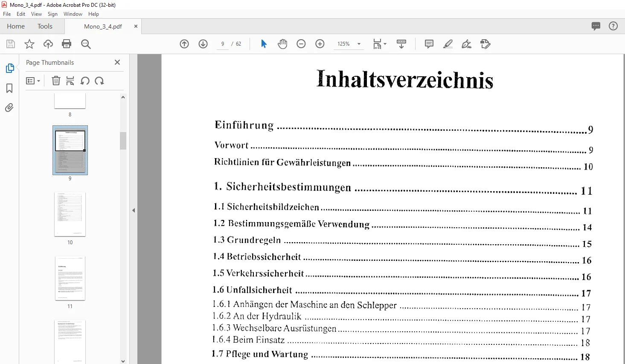Click the page number input field

pos(223,44)
